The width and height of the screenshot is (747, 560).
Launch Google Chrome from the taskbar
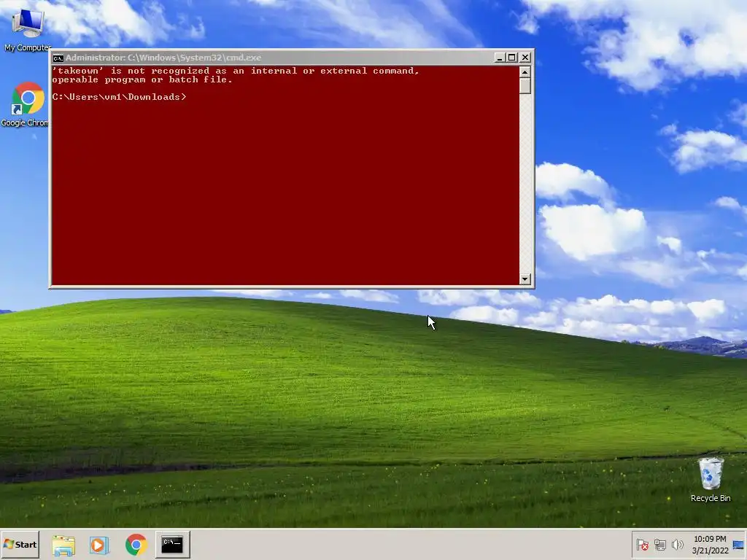click(136, 545)
